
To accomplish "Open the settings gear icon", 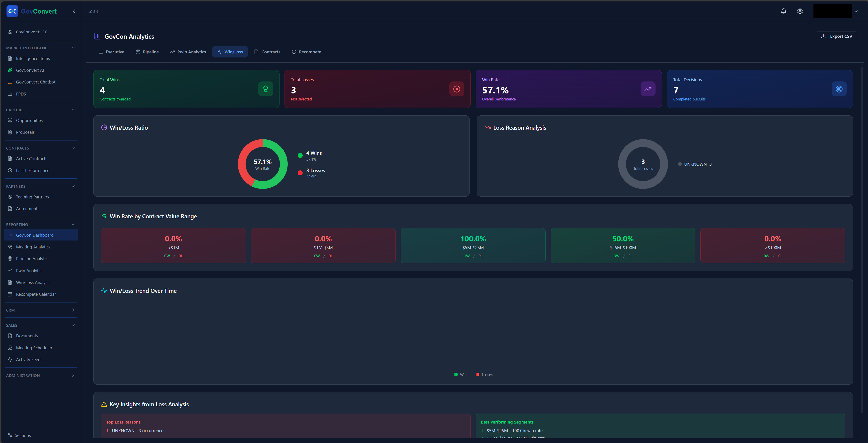I will (x=800, y=11).
